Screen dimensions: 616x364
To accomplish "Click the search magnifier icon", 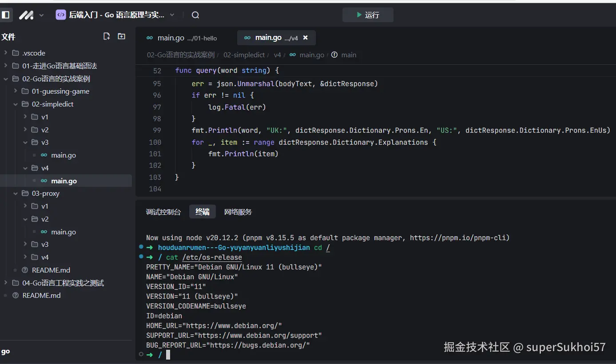I will click(x=195, y=15).
